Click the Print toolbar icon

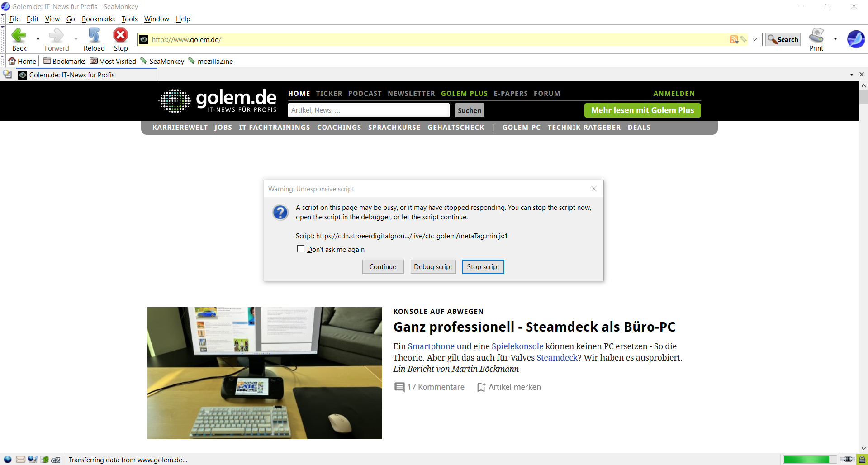click(x=816, y=36)
